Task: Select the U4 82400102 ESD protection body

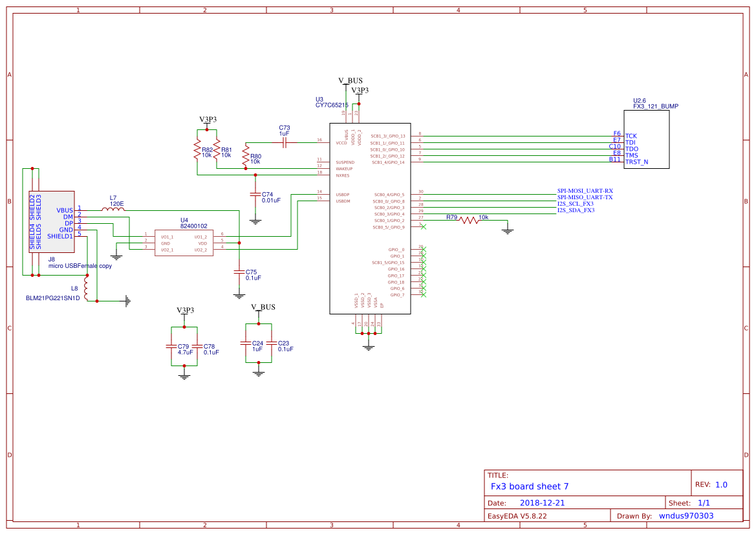Action: coord(184,243)
